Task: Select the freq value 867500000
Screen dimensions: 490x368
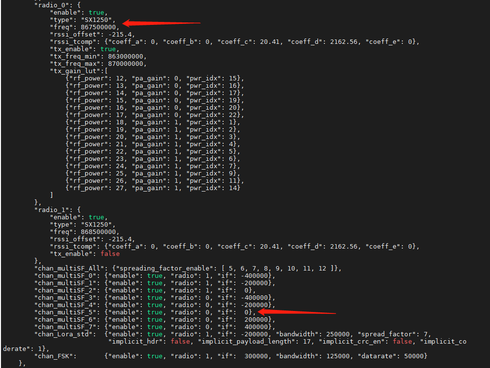Action: click(x=99, y=27)
